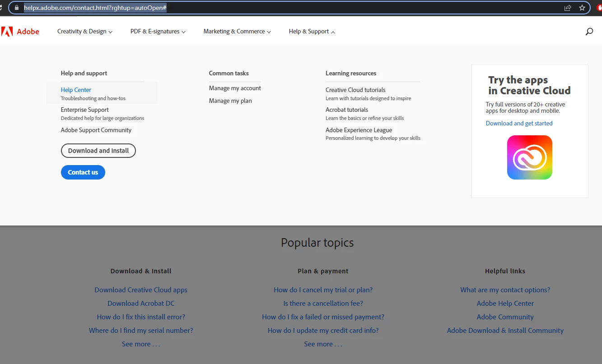Click the Contact us button
Screen dimensions: 602x364
click(83, 172)
